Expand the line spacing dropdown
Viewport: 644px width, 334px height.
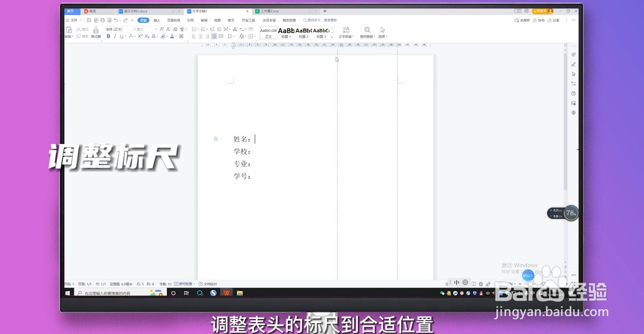[234, 36]
